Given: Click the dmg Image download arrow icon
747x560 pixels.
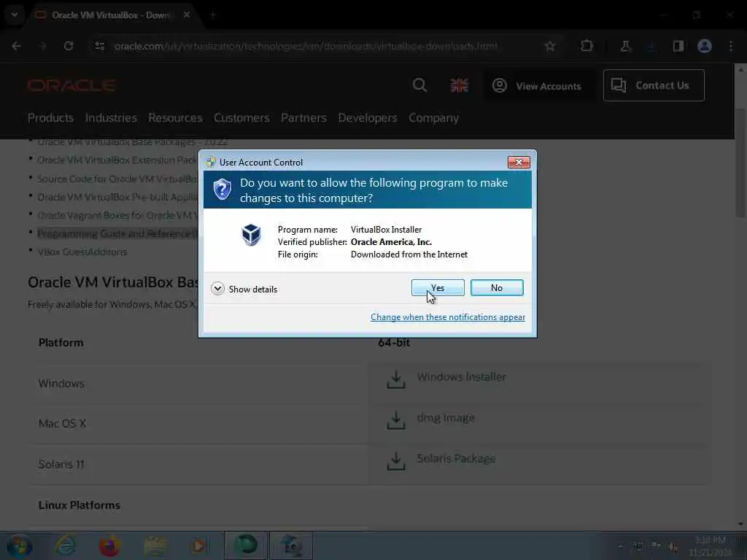Looking at the screenshot, I should coord(396,420).
